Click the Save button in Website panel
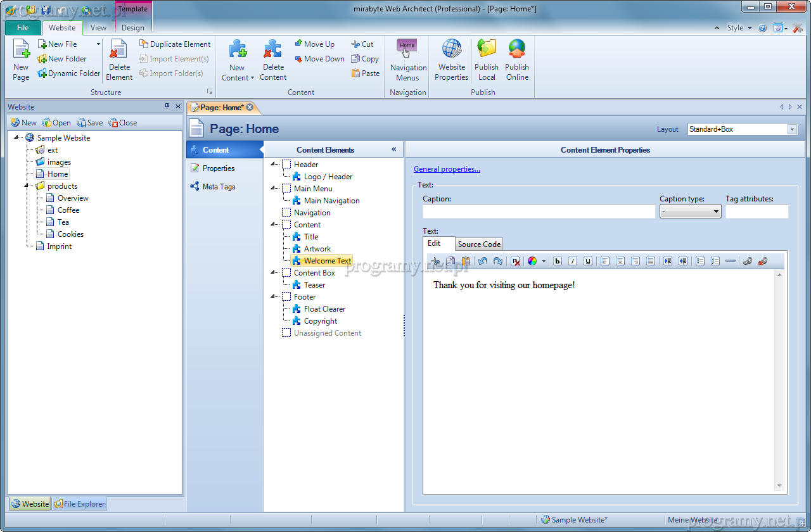Viewport: 811px width, 532px height. [89, 123]
